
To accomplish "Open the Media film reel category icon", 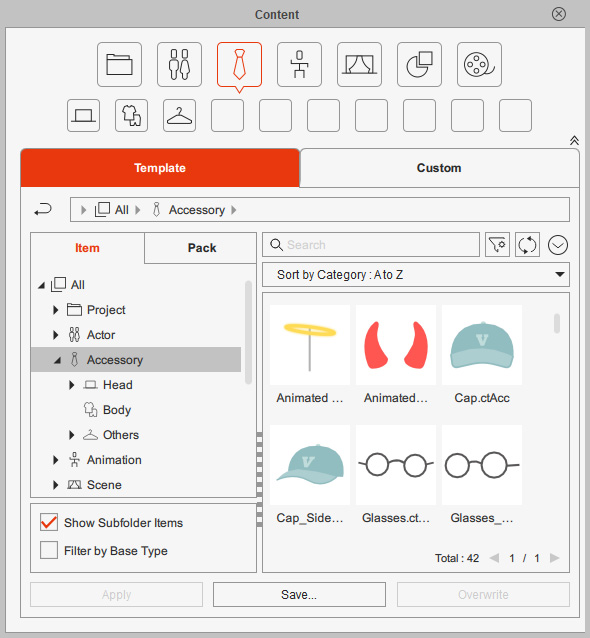I will click(479, 65).
